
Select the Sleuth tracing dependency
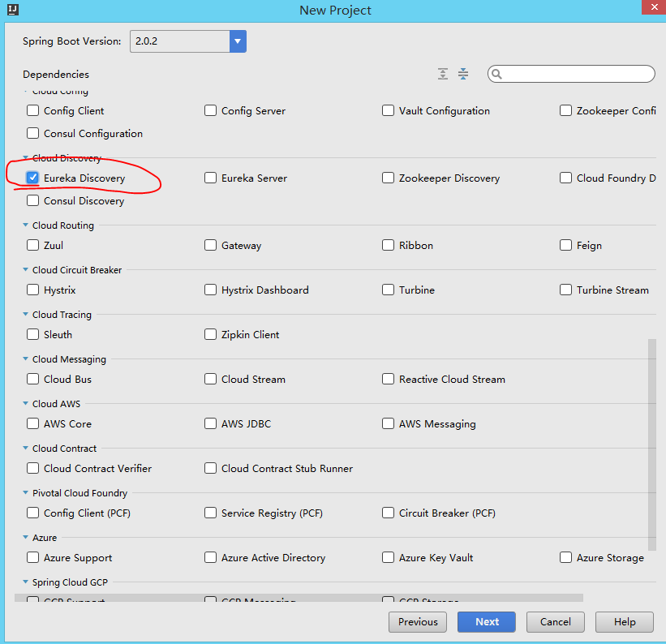click(x=32, y=334)
